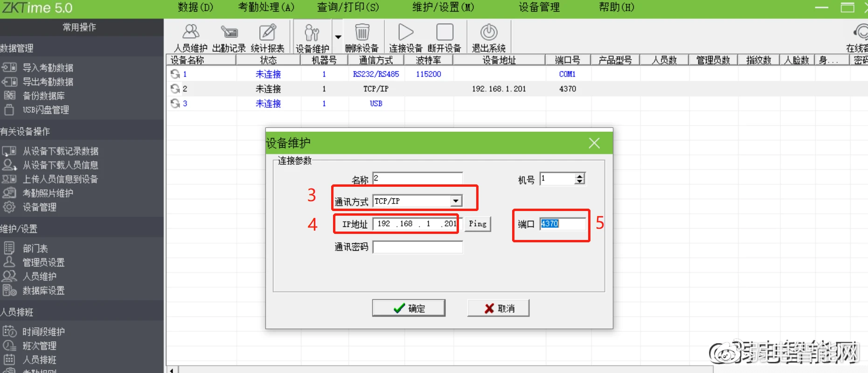Increase 机号 with spinner up arrow

[579, 176]
